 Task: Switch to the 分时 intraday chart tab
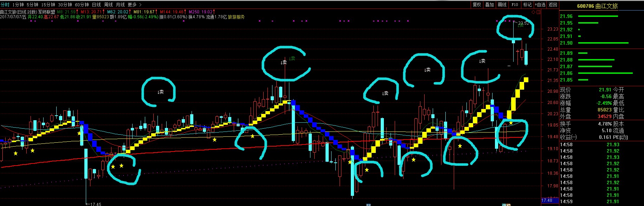5,5
